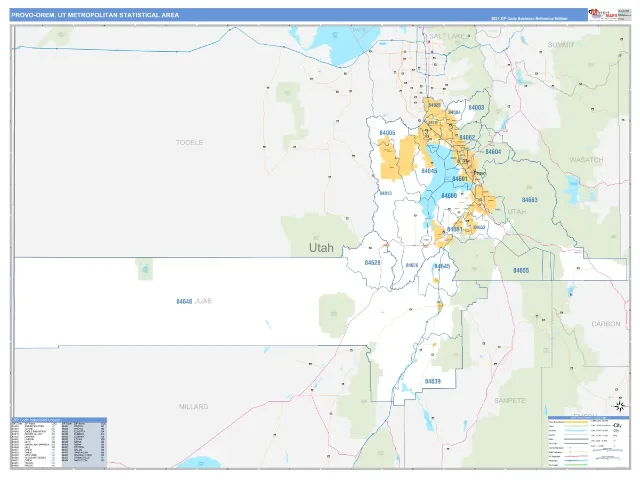Click ZIP code 84628 label
The width and height of the screenshot is (640, 480).
click(372, 263)
